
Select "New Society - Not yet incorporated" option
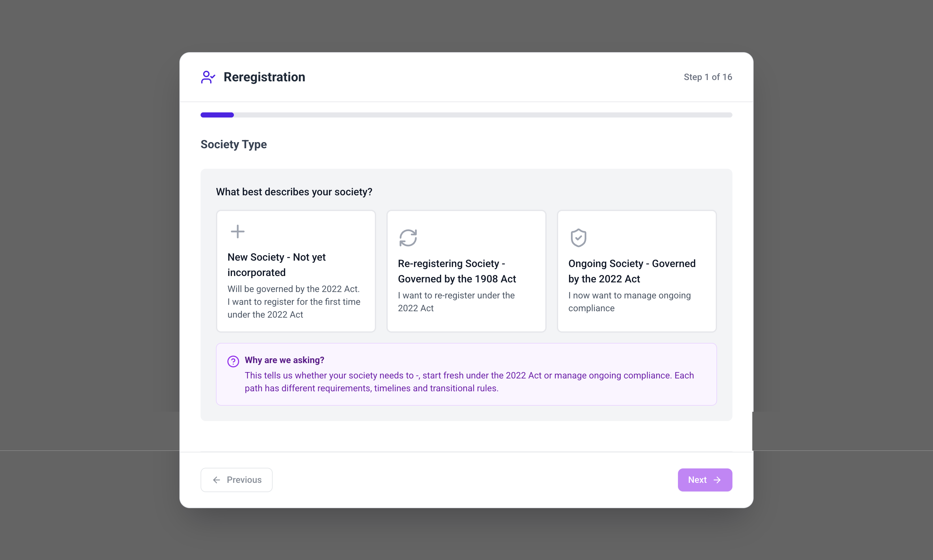click(296, 271)
